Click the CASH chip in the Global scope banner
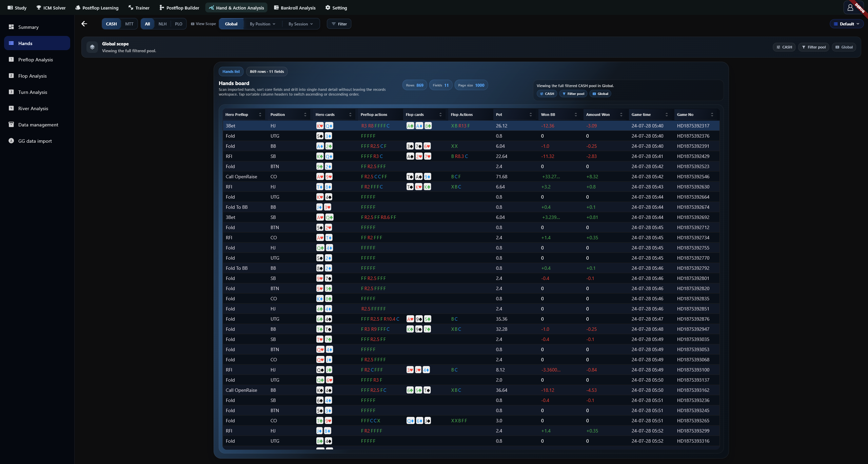Viewport: 868px width, 464px height. pyautogui.click(x=784, y=47)
